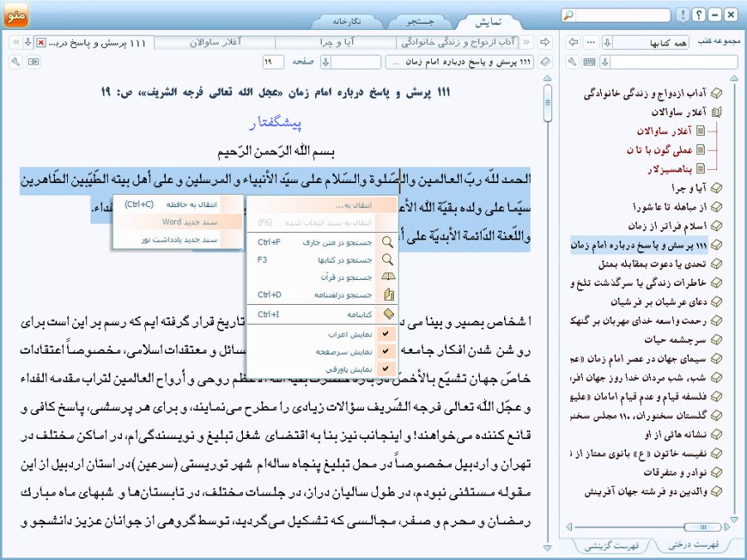
Task: Select پناهسیزلار tree item
Action: tap(669, 169)
